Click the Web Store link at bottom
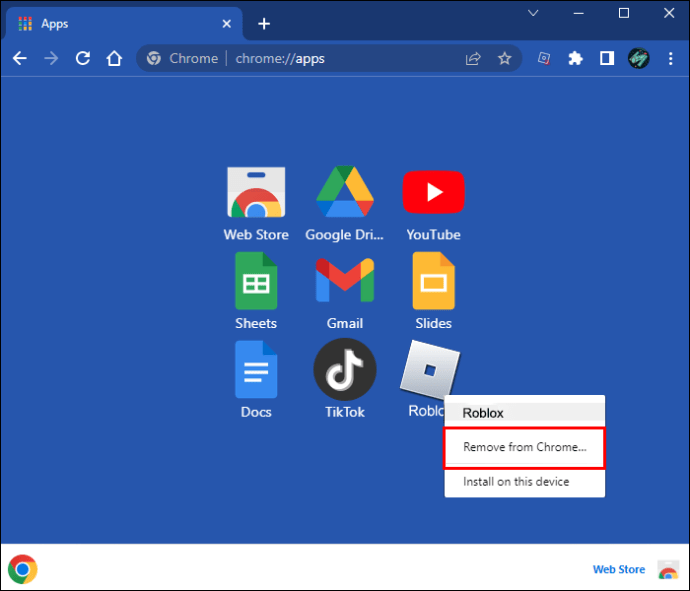This screenshot has height=591, width=690. click(x=618, y=569)
